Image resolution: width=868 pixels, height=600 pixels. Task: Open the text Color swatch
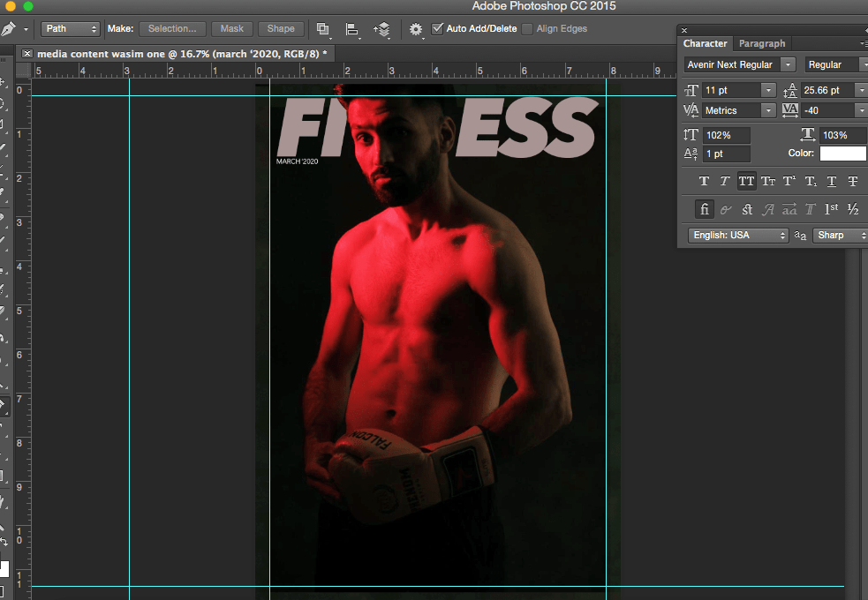coord(842,154)
